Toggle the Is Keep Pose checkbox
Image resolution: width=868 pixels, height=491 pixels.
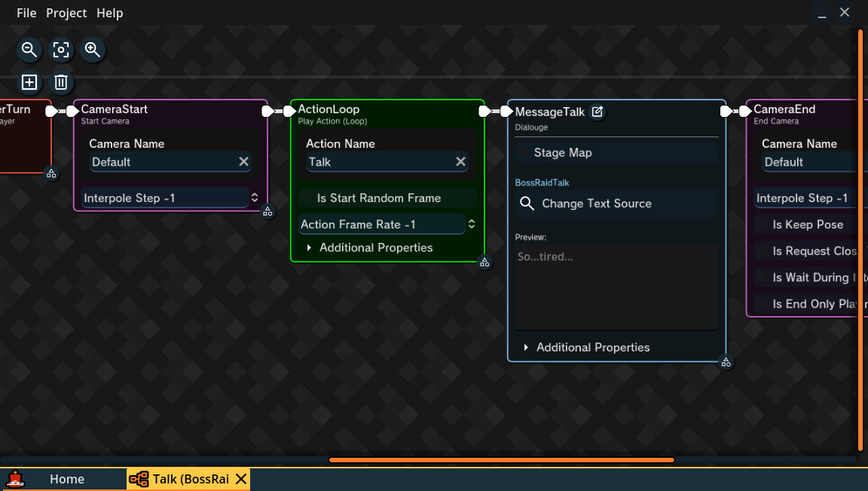(x=763, y=225)
